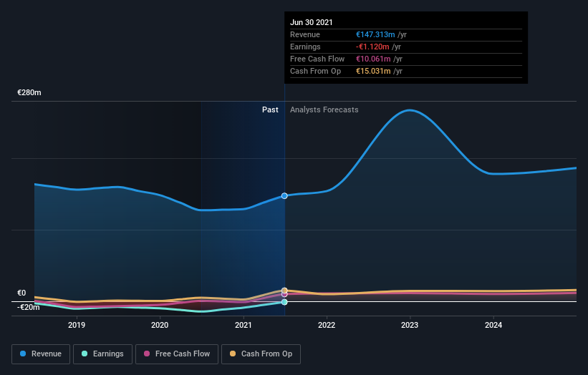Click the revenue forecast peak at 2023
Screen dimensions: 588x375
pos(410,110)
